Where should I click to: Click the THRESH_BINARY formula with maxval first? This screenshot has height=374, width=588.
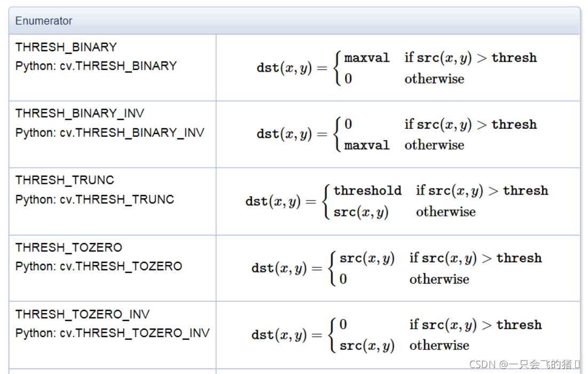(x=396, y=68)
